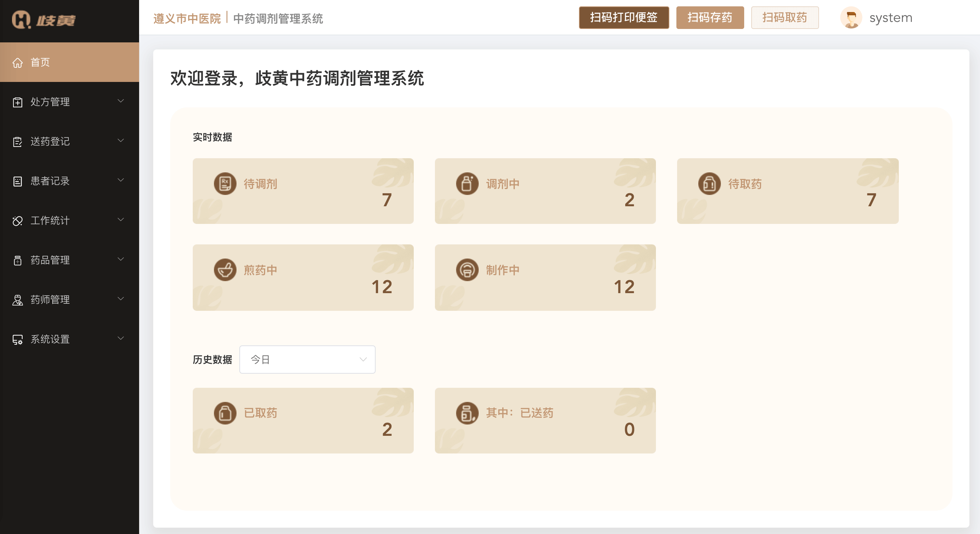980x534 pixels.
Task: Click the user avatar next to system
Action: click(852, 18)
